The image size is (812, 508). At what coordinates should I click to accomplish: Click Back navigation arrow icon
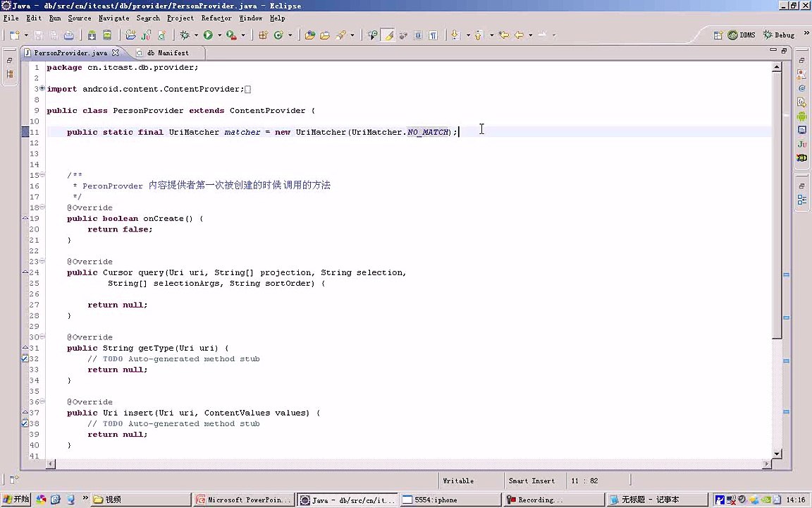(x=519, y=35)
